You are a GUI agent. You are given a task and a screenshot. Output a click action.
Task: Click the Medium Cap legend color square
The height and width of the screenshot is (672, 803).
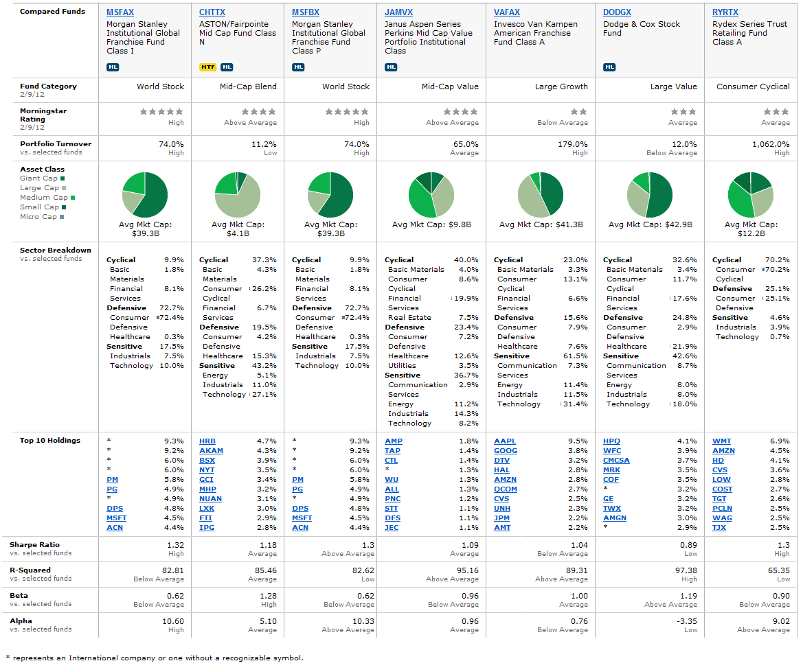pos(73,198)
